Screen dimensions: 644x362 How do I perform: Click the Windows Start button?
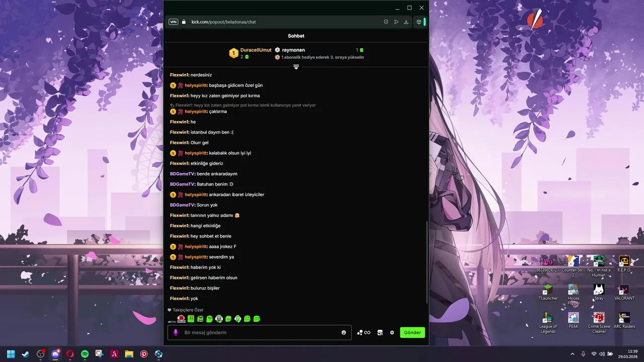[x=11, y=354]
